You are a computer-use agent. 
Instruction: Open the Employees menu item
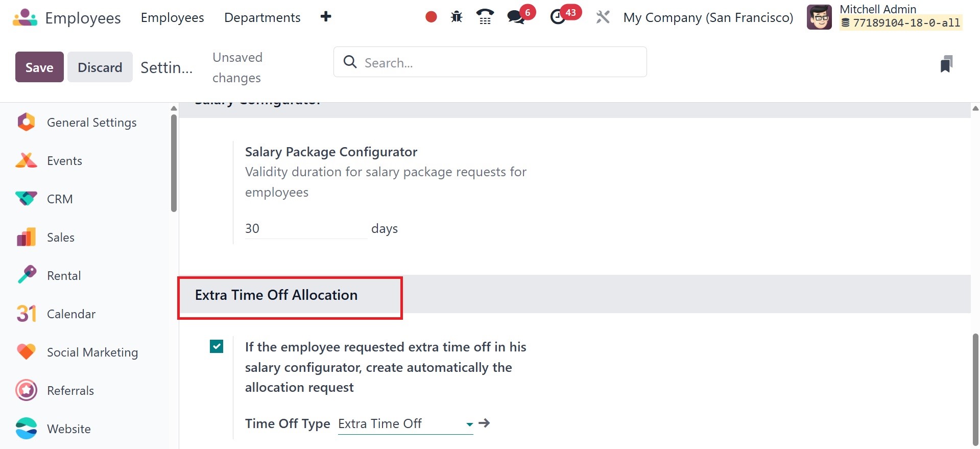click(172, 17)
